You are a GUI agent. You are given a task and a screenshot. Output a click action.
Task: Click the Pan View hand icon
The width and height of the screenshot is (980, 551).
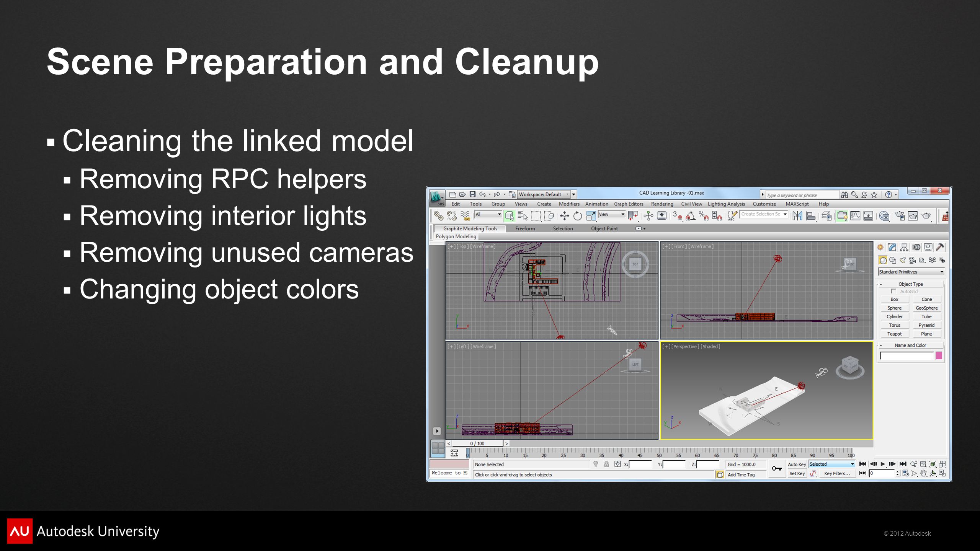tap(923, 474)
